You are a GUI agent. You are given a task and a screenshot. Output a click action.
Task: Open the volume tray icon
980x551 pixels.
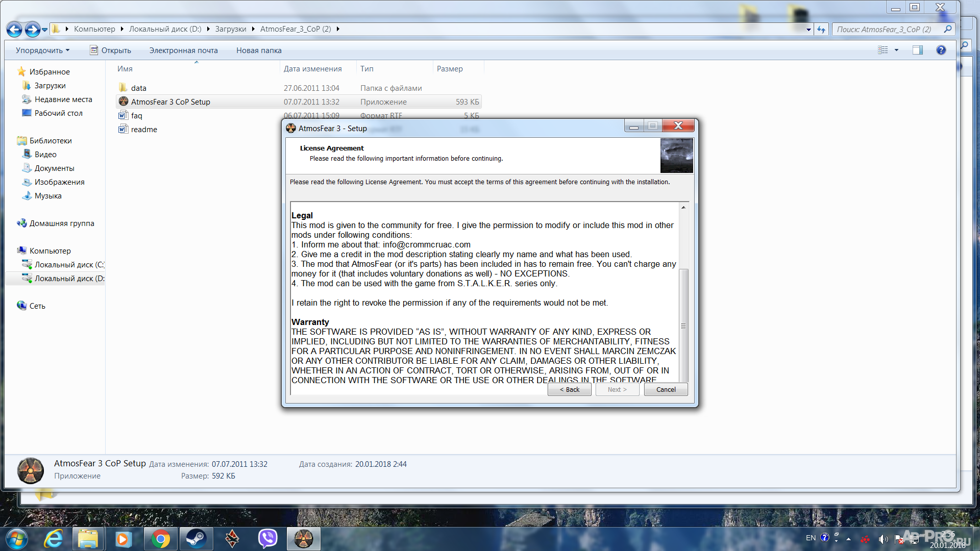(883, 539)
